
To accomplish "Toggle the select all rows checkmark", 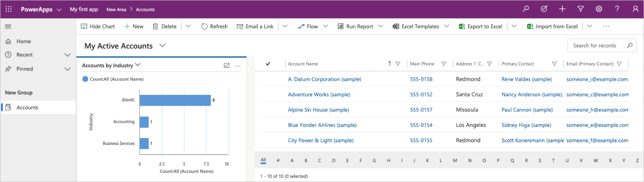I will (x=268, y=64).
